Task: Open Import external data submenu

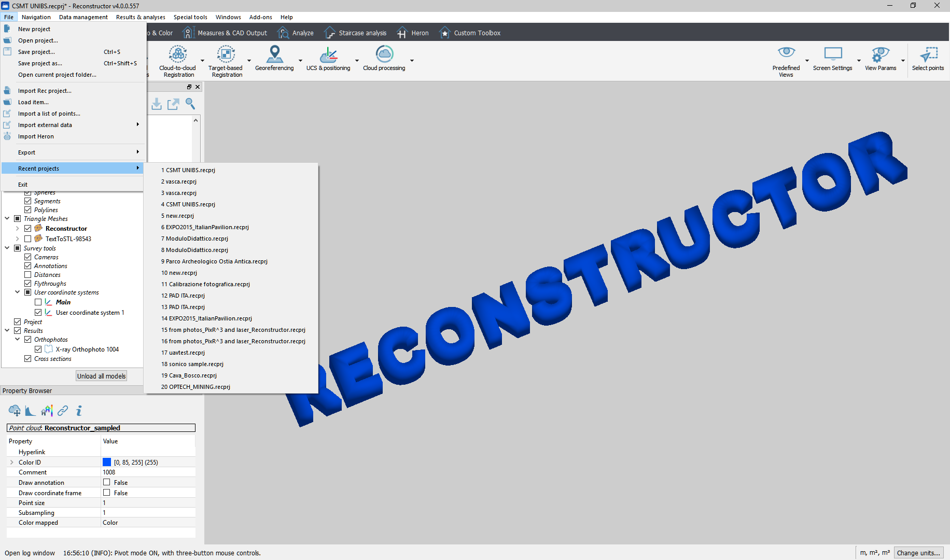Action: tap(73, 125)
